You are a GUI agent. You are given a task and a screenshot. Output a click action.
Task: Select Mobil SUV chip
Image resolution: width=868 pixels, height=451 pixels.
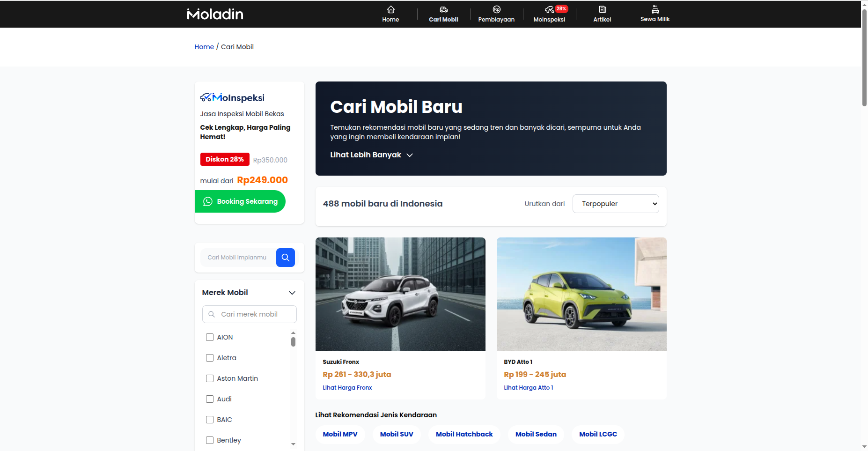pyautogui.click(x=397, y=434)
